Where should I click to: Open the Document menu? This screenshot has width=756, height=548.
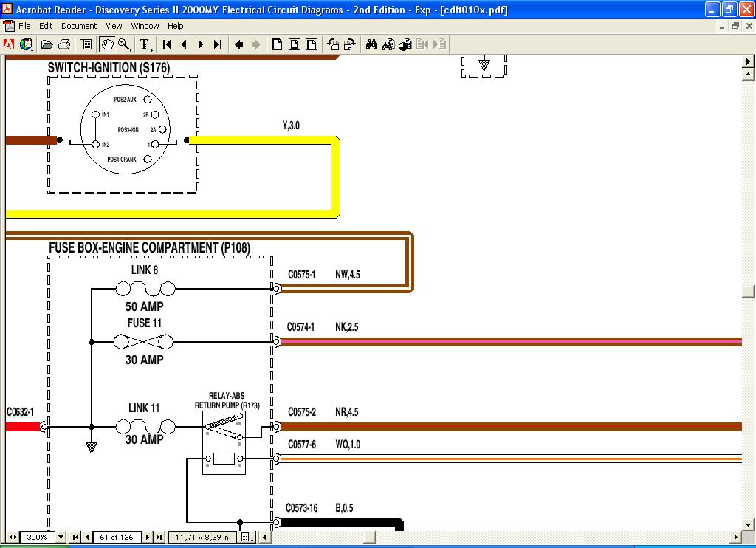tap(78, 26)
